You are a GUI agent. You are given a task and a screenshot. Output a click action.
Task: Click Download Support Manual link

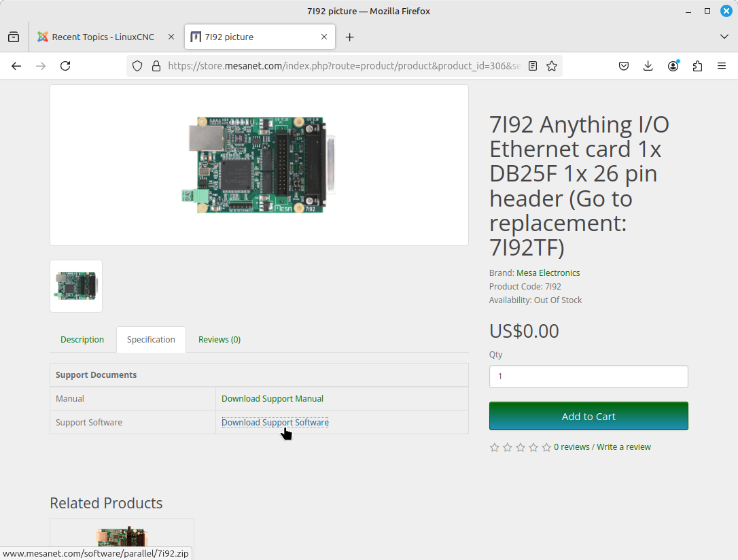click(272, 399)
